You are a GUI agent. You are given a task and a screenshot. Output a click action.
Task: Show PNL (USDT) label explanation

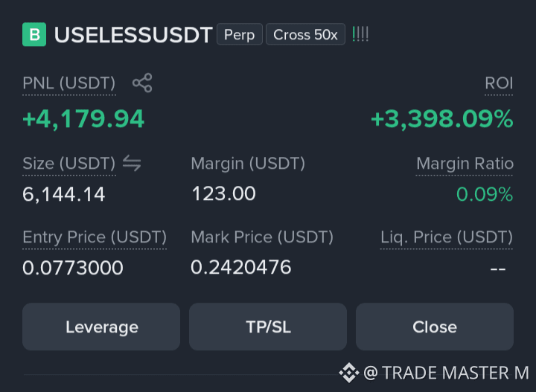pos(69,83)
